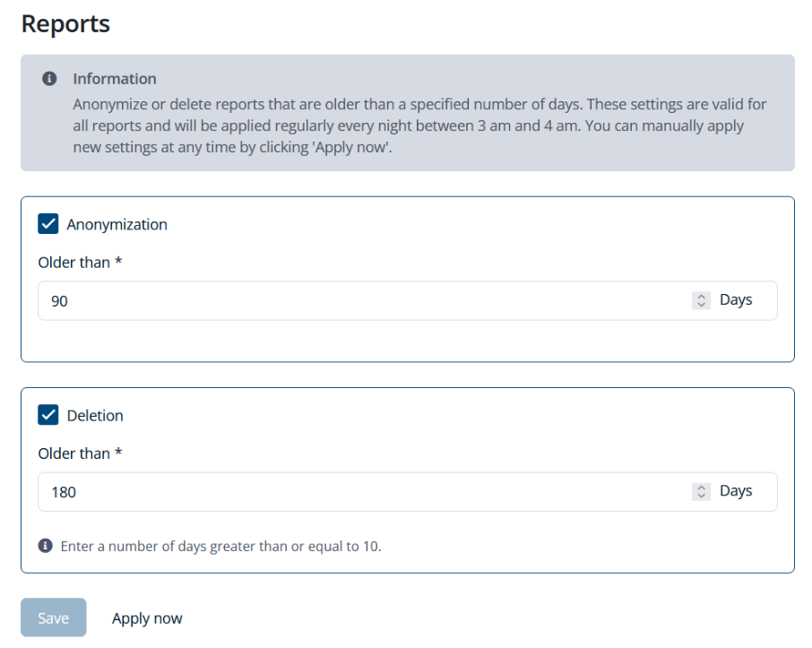
Task: Click the Days unit in the Anonymization field
Action: [736, 300]
